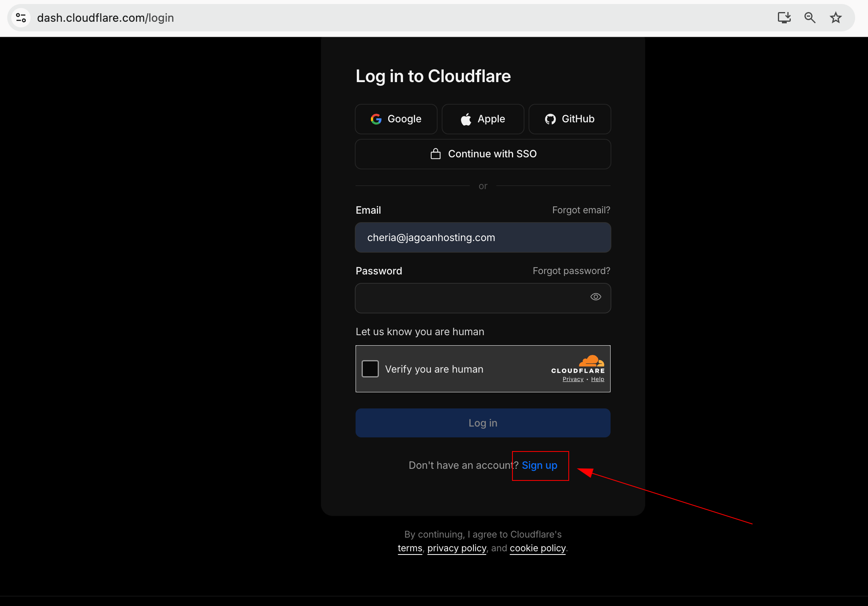This screenshot has height=606, width=868.
Task: Open the privacy policy link
Action: [x=457, y=548]
